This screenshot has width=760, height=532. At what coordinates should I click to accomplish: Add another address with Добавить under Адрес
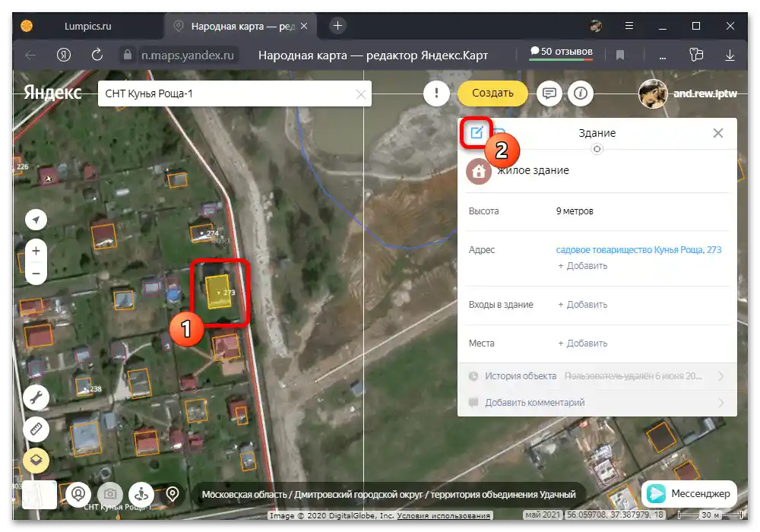point(582,266)
